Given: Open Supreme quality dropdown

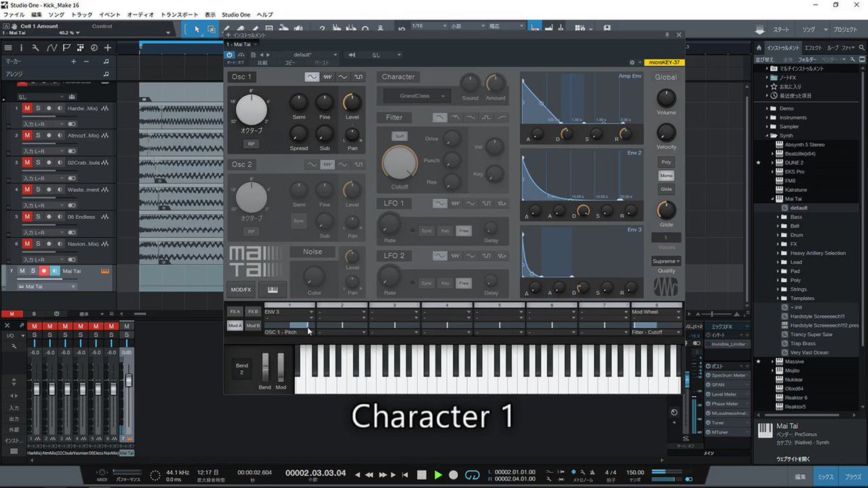Looking at the screenshot, I should 666,261.
